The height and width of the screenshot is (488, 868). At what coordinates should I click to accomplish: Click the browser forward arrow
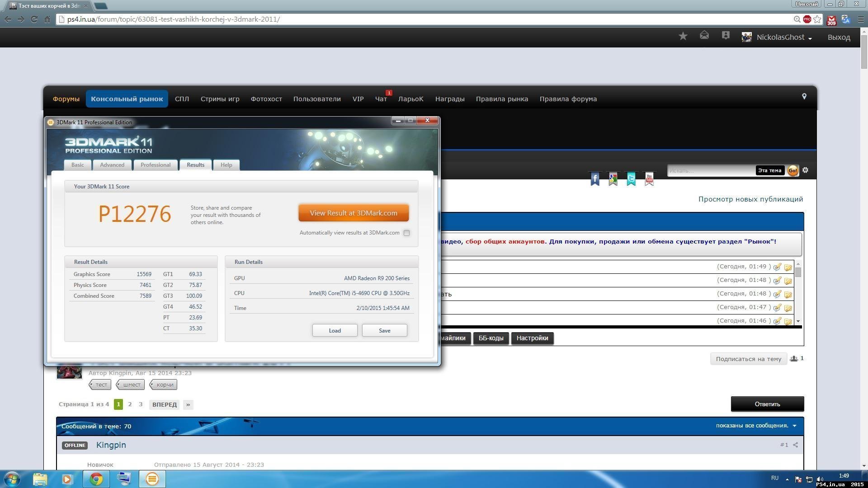coord(21,19)
